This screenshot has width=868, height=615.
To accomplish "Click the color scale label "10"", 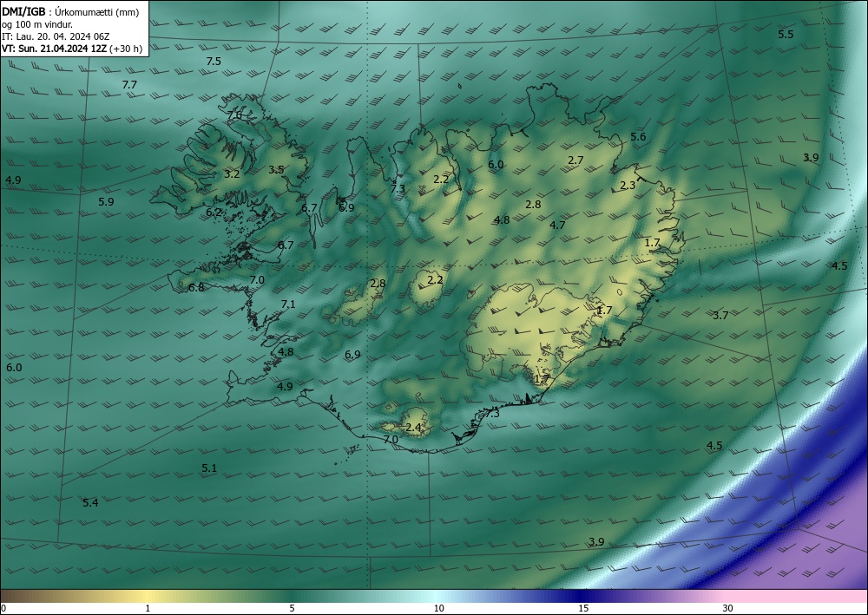I will point(439,608).
